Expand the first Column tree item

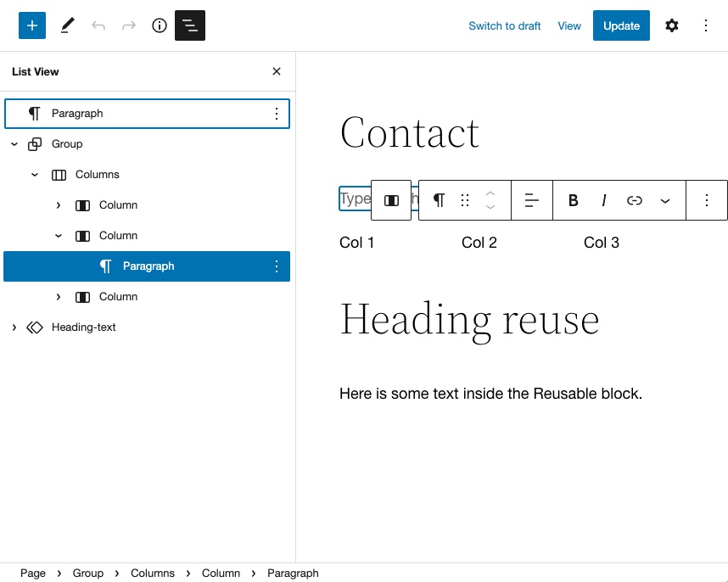(58, 204)
